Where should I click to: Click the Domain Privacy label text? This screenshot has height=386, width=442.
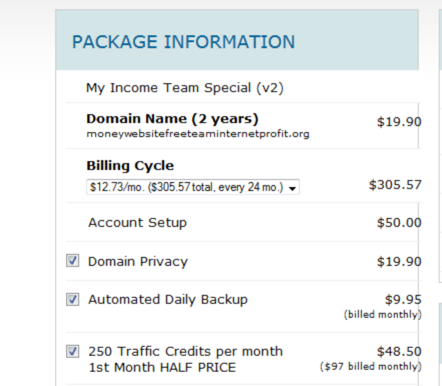pos(138,261)
